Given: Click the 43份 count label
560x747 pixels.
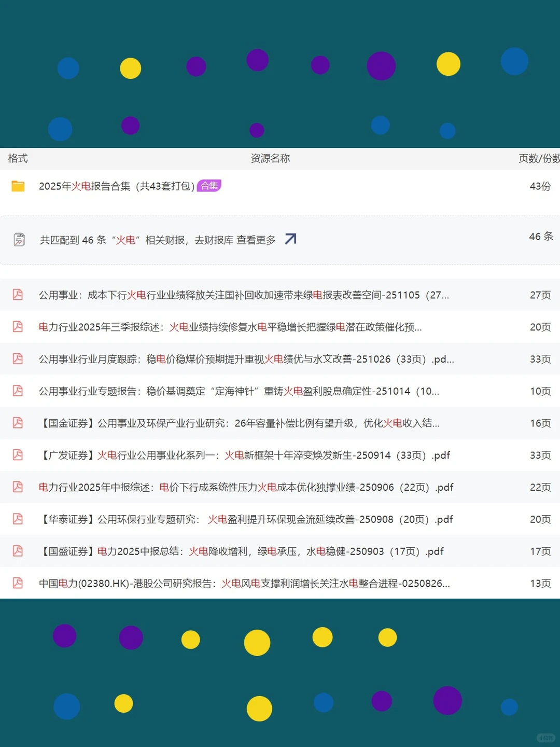Looking at the screenshot, I should coord(541,186).
